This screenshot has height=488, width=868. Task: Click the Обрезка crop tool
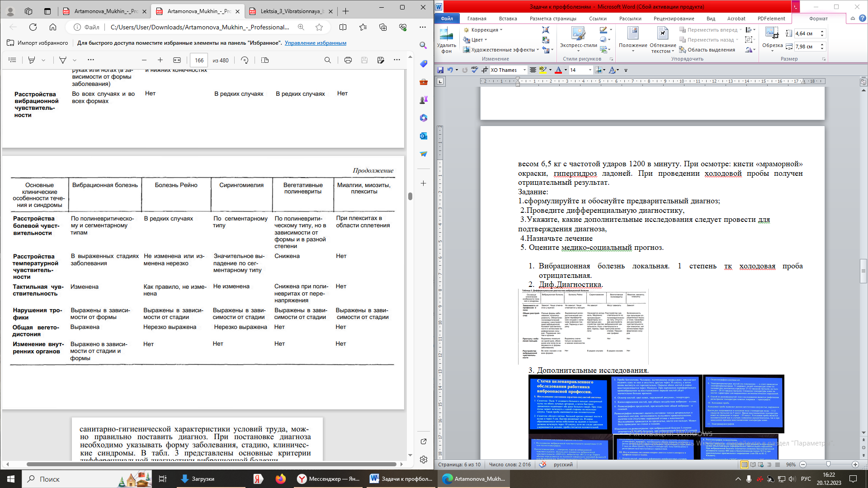click(x=772, y=39)
